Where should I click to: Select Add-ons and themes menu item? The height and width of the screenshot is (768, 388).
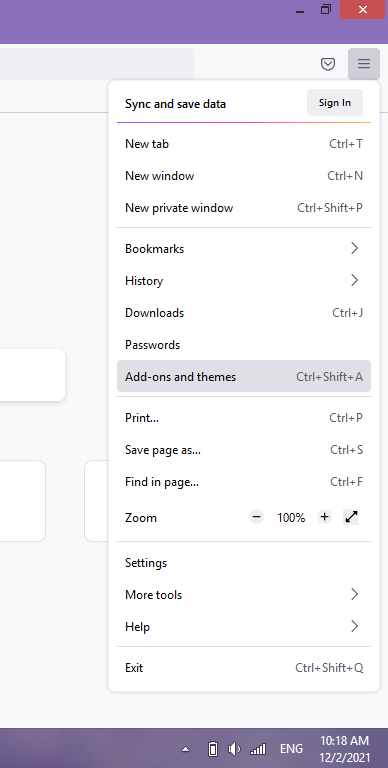pos(244,377)
